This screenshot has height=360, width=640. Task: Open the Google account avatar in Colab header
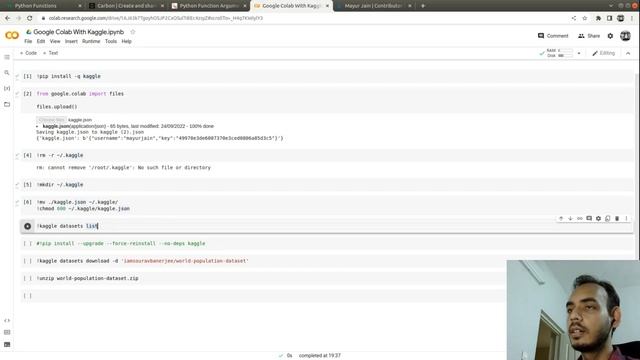[625, 36]
